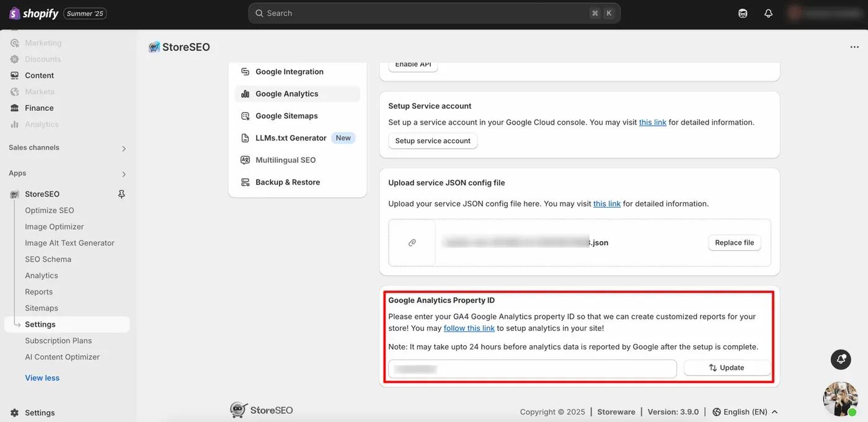Click View less to collapse submenu
Screen dimensions: 868x422
[x=42, y=378]
